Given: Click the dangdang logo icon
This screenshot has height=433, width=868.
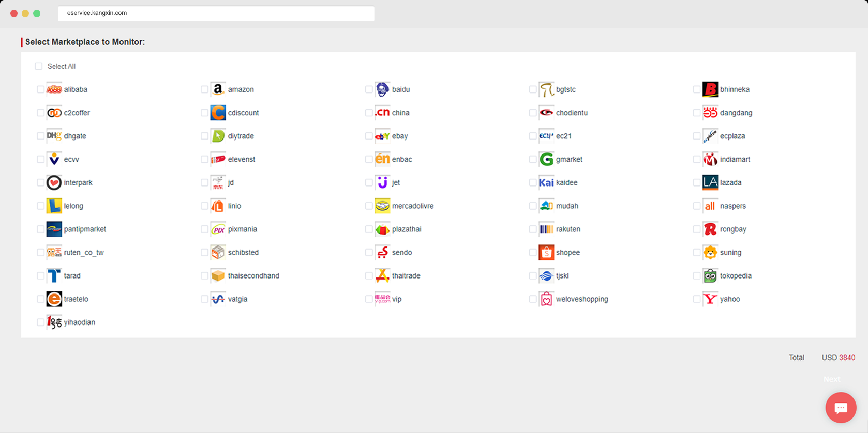Looking at the screenshot, I should (710, 113).
